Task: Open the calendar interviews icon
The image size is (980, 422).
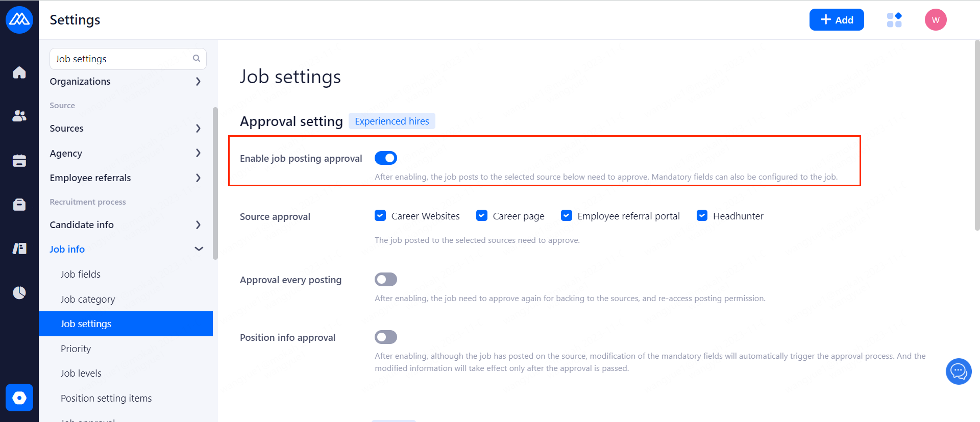Action: click(x=19, y=161)
